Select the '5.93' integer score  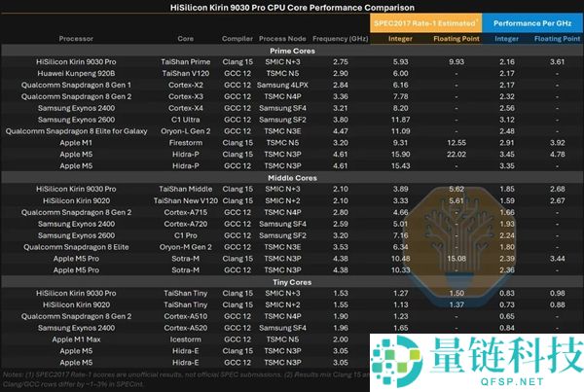tap(400, 62)
